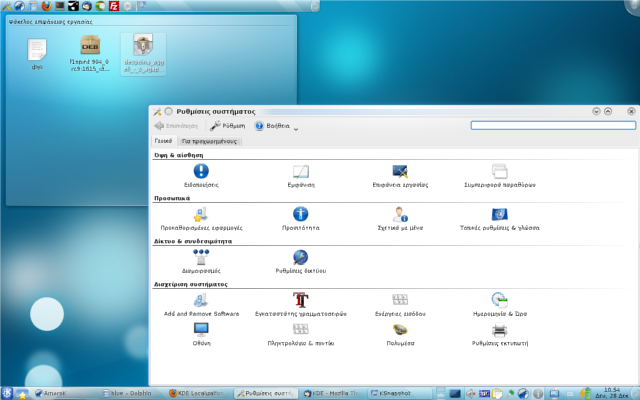Open the KDE application launcher menu

pos(7,393)
